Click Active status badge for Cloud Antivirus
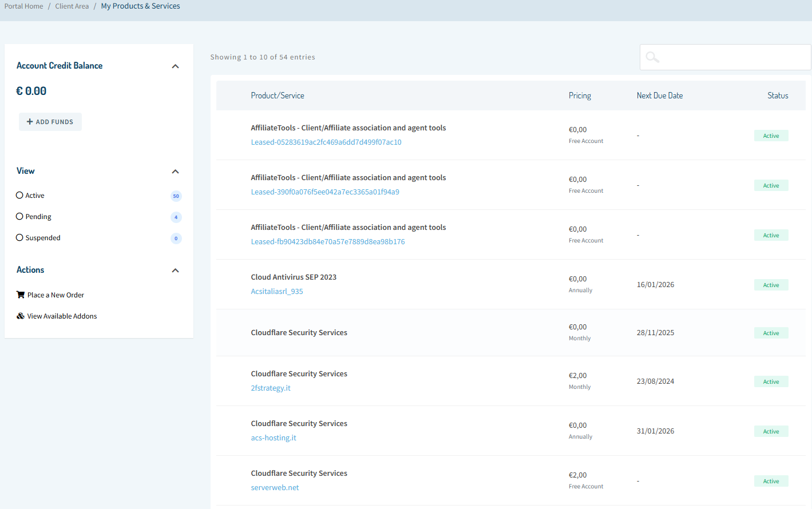 coord(771,285)
